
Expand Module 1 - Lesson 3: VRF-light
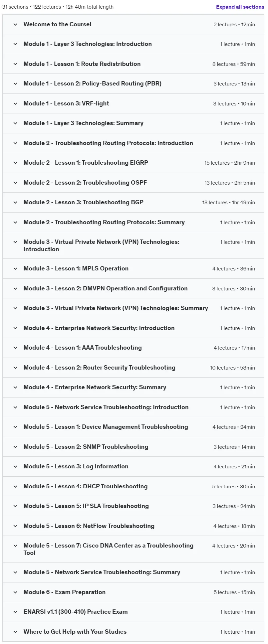[x=133, y=103]
